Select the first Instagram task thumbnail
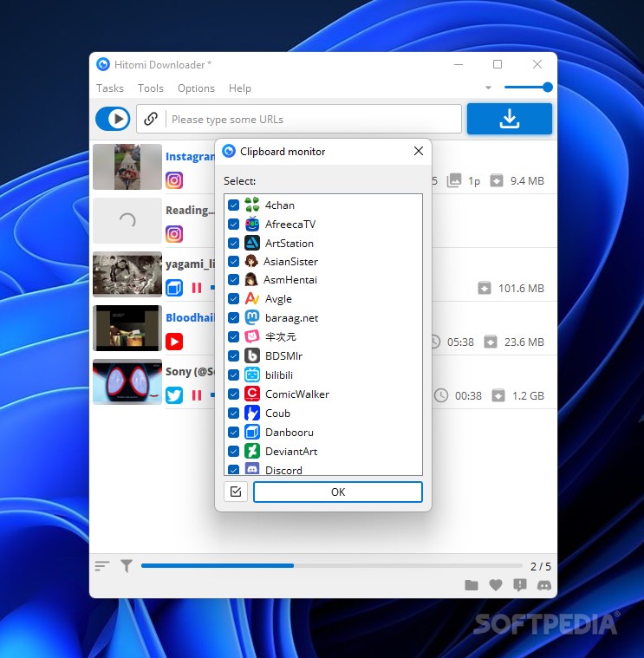 pos(127,167)
